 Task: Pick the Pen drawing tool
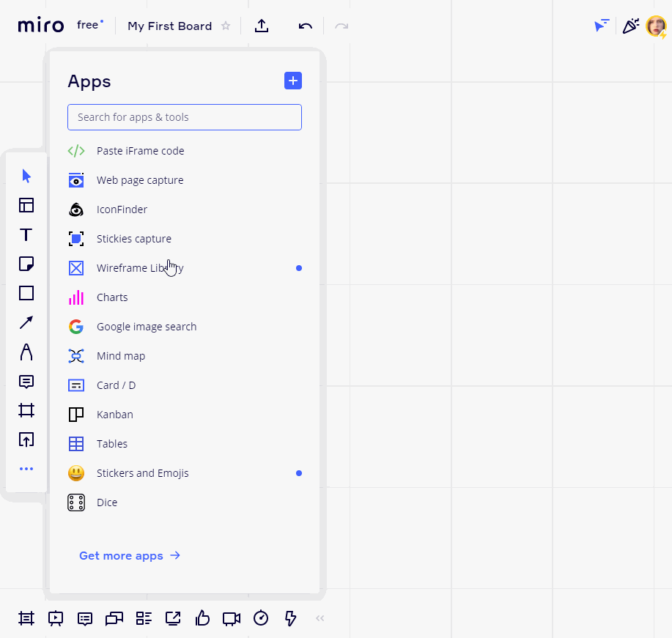26,352
